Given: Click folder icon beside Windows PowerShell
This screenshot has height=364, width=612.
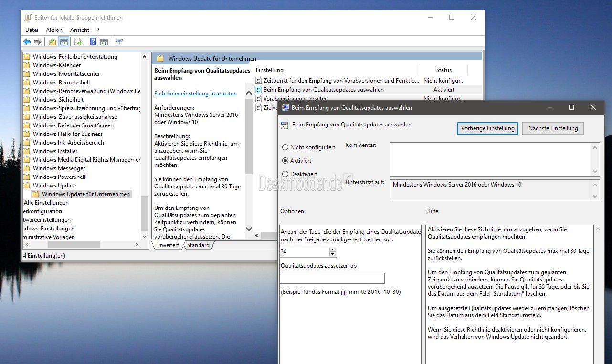Looking at the screenshot, I should pos(27,177).
